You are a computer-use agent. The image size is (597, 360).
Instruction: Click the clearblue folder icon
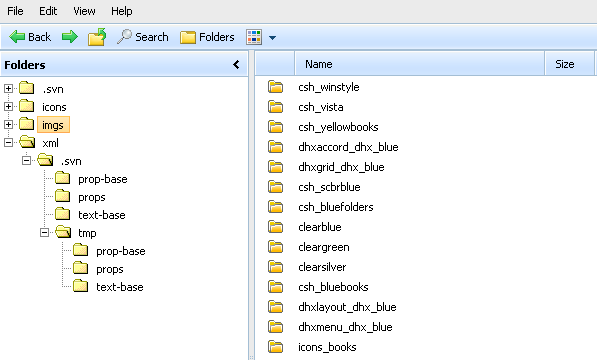(275, 227)
